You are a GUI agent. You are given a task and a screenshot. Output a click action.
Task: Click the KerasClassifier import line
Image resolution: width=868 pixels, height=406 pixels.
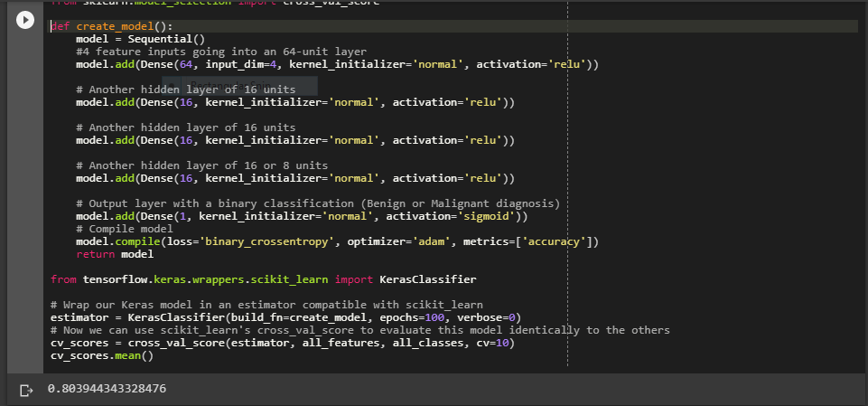(x=264, y=279)
